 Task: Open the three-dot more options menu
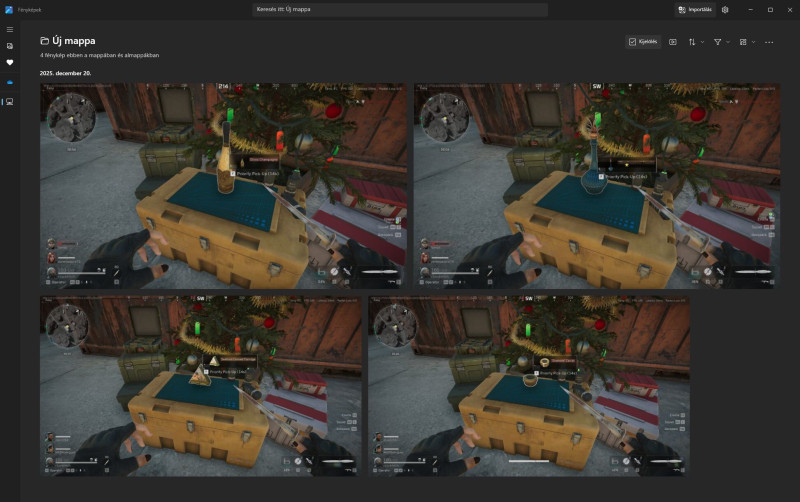tap(769, 42)
